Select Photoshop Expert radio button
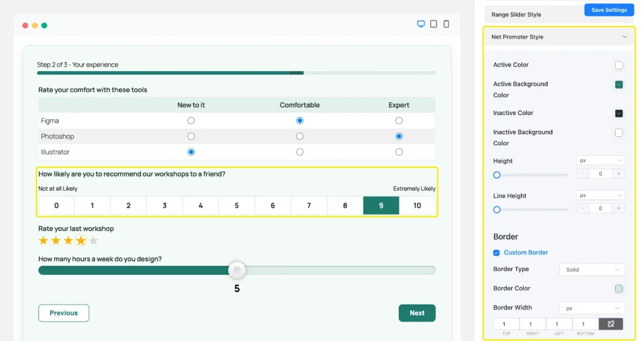644x341 pixels. 399,136
